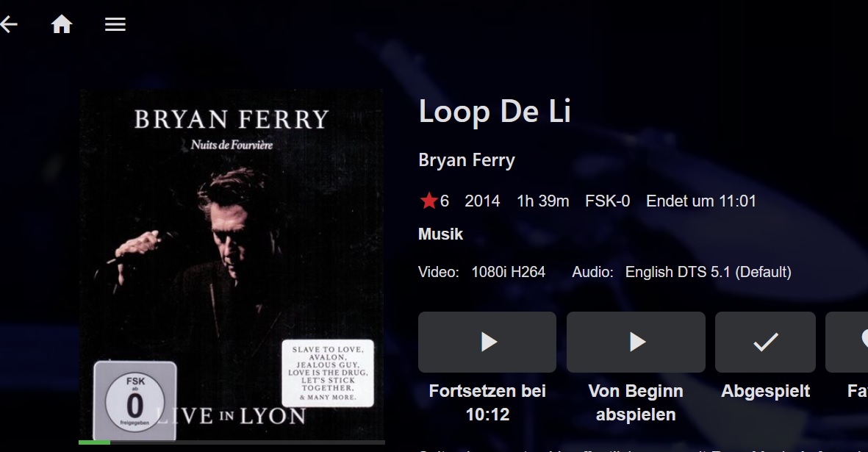Click the 'Von Beginn abspielen' label
This screenshot has height=452, width=868.
pyautogui.click(x=636, y=403)
